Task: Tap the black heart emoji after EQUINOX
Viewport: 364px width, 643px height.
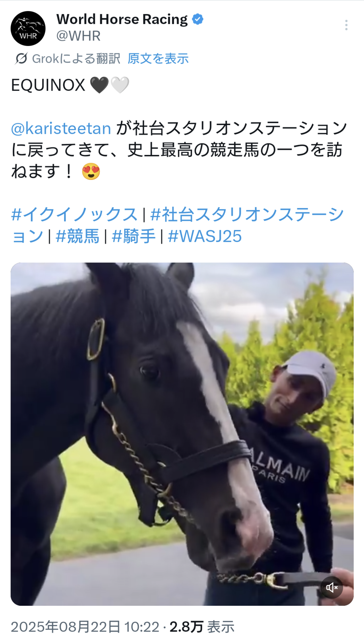Action: tap(99, 85)
